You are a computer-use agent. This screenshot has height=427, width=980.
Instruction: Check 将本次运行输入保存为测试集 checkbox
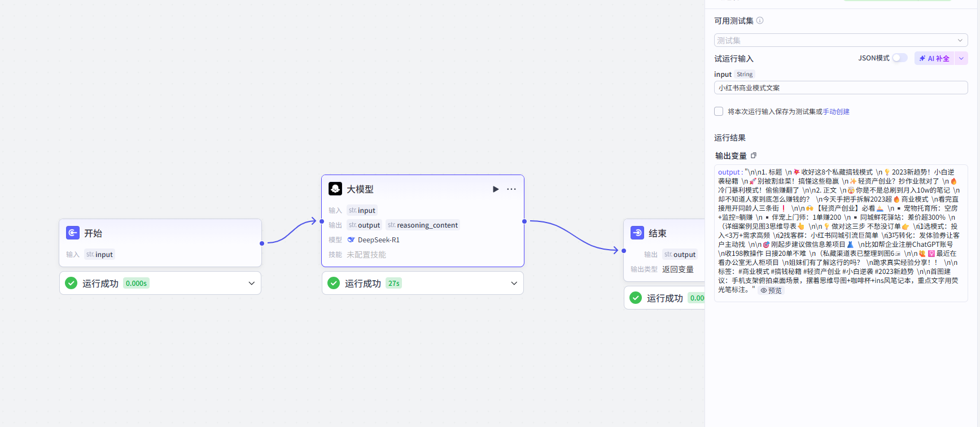(x=719, y=111)
